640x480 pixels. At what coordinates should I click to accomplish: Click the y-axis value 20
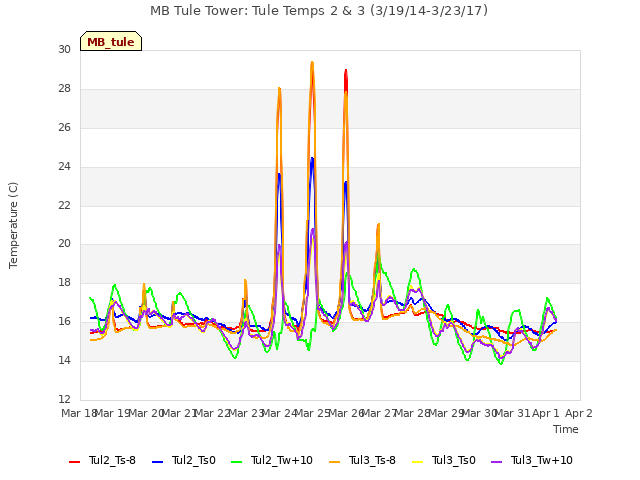[x=64, y=244]
